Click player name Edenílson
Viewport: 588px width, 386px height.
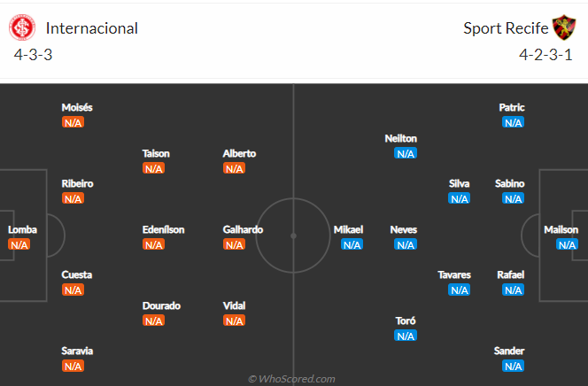pyautogui.click(x=163, y=229)
